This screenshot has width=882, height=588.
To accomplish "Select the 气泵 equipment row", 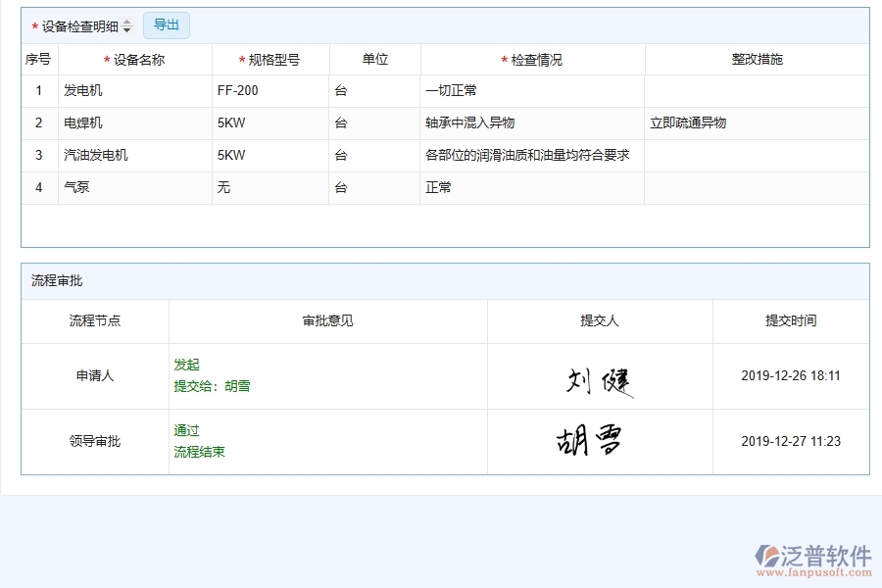I will [79, 187].
